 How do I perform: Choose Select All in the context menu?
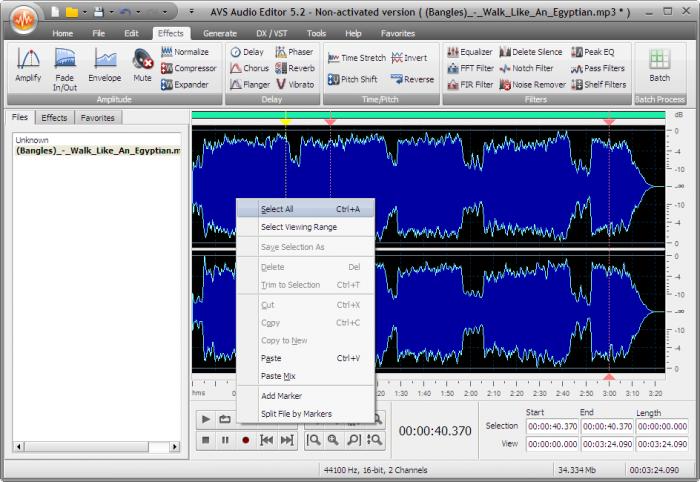(306, 209)
